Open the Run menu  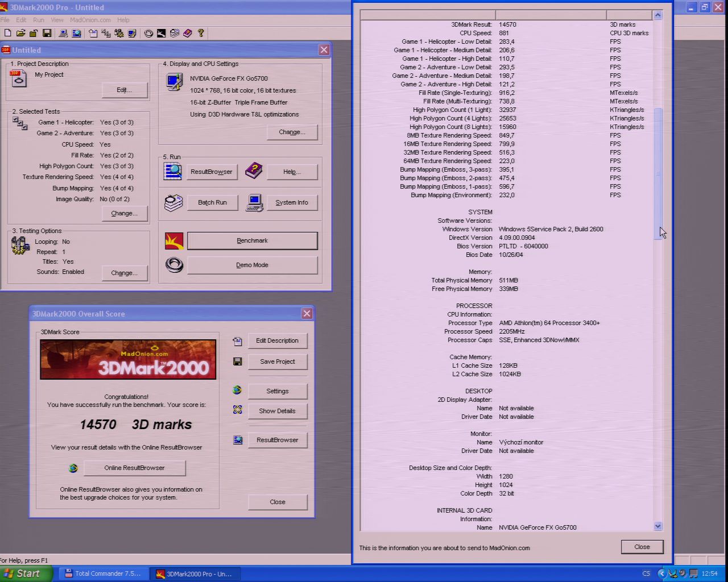[39, 20]
